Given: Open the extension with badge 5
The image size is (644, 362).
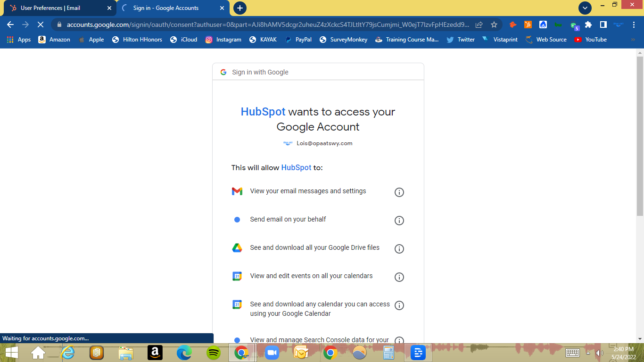Looking at the screenshot, I should point(574,25).
